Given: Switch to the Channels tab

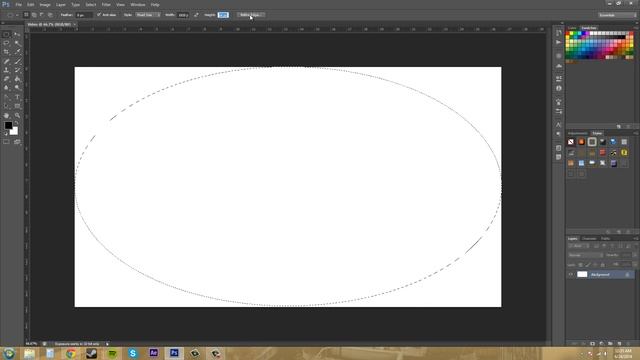Looking at the screenshot, I should tap(589, 238).
